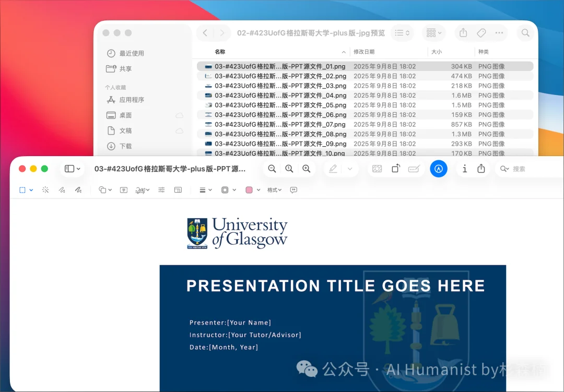Click the zoom out magnifier in Preview
The width and height of the screenshot is (564, 392).
tap(272, 169)
